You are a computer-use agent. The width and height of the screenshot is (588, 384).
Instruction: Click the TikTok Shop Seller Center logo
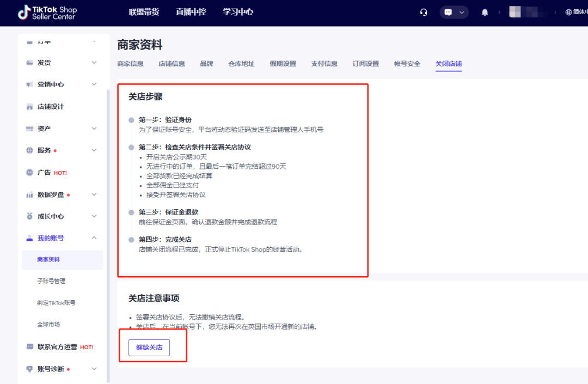coord(47,13)
